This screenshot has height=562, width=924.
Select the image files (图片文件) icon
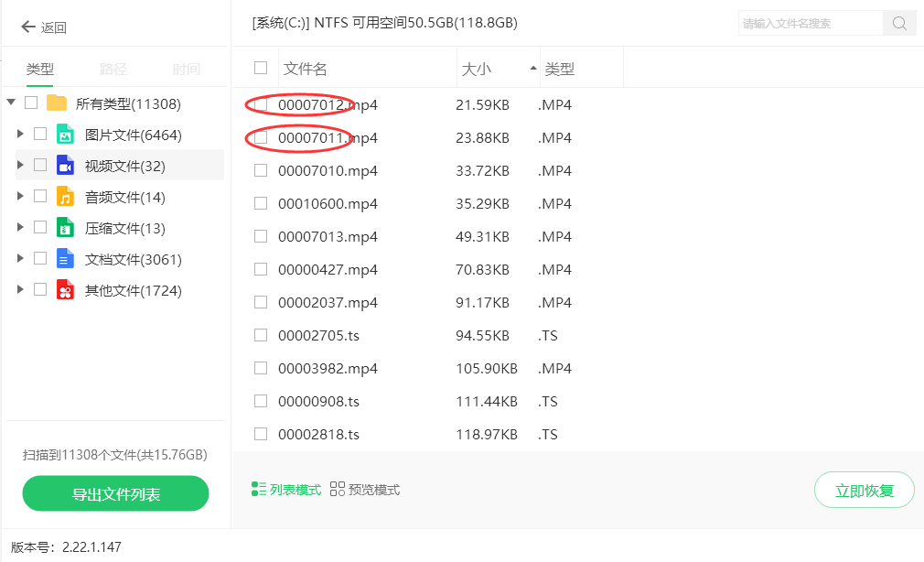65,135
